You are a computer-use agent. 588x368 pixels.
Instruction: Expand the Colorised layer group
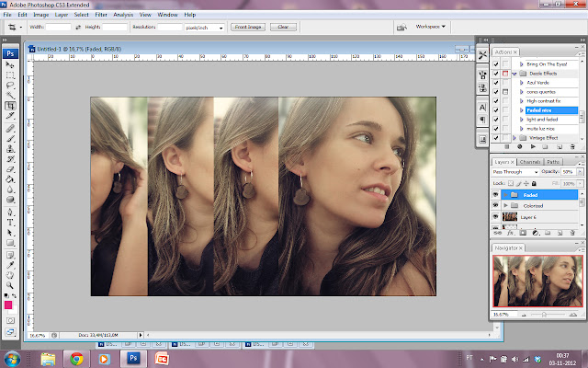[x=505, y=205]
